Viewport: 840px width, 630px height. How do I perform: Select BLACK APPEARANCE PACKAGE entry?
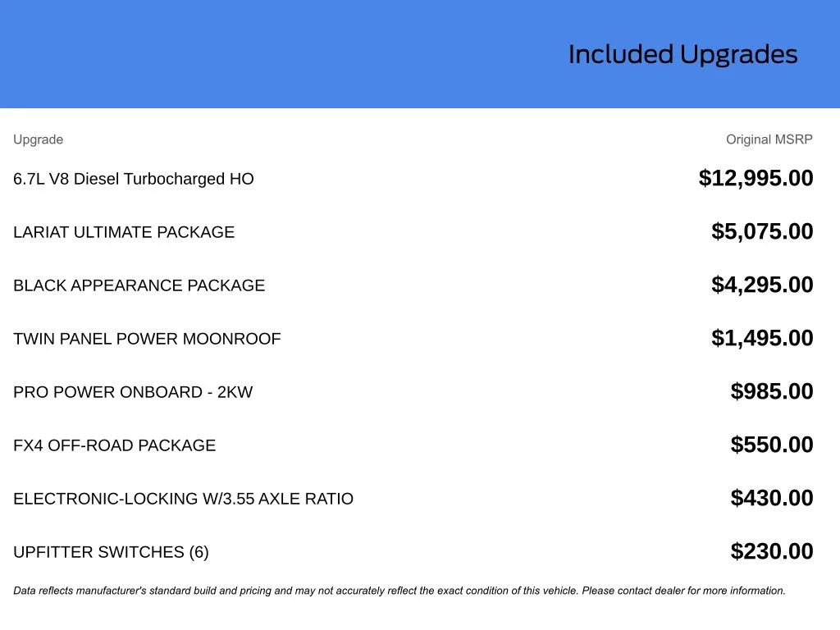pos(139,285)
